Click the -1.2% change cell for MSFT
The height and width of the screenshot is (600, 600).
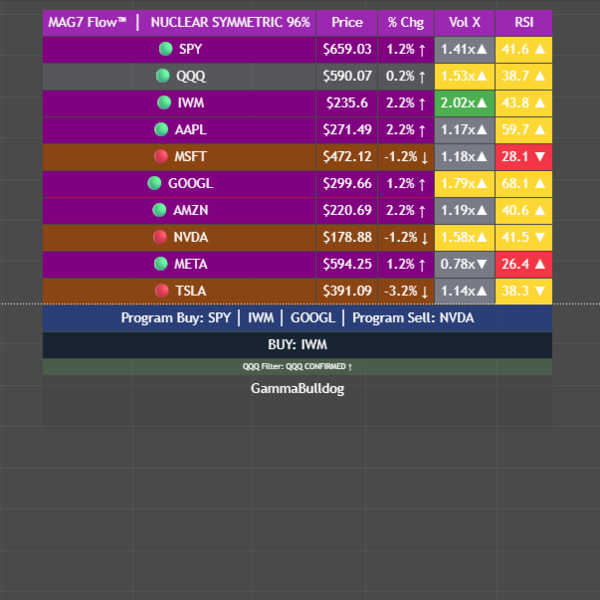click(x=406, y=157)
